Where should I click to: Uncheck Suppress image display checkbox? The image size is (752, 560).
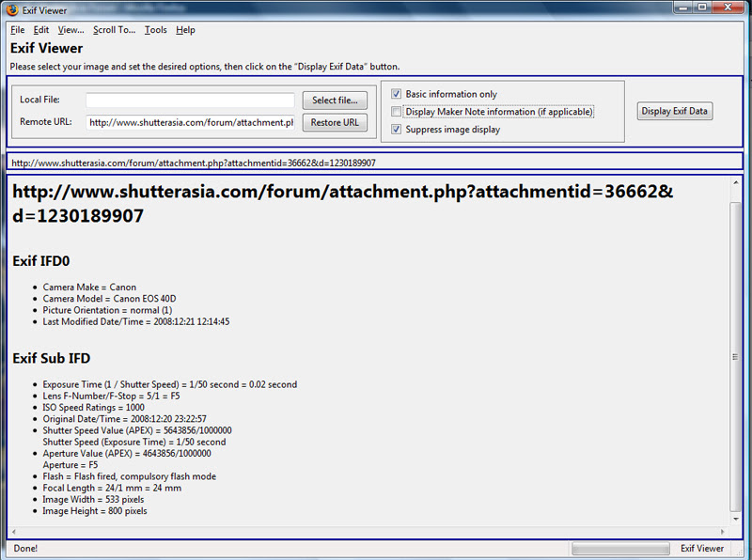point(396,129)
